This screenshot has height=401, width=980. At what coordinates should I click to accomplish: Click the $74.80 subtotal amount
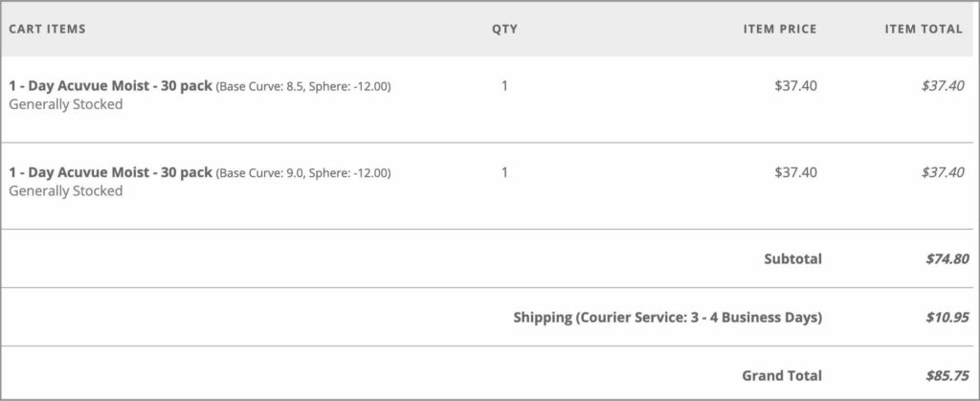click(x=947, y=258)
